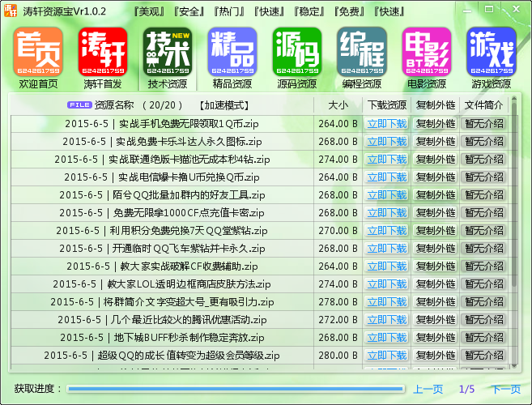The width and height of the screenshot is (532, 405).
Task: Click 暂无介绍 for 超级QQ的成长值转变为超级会员等级.zip
Action: (484, 356)
